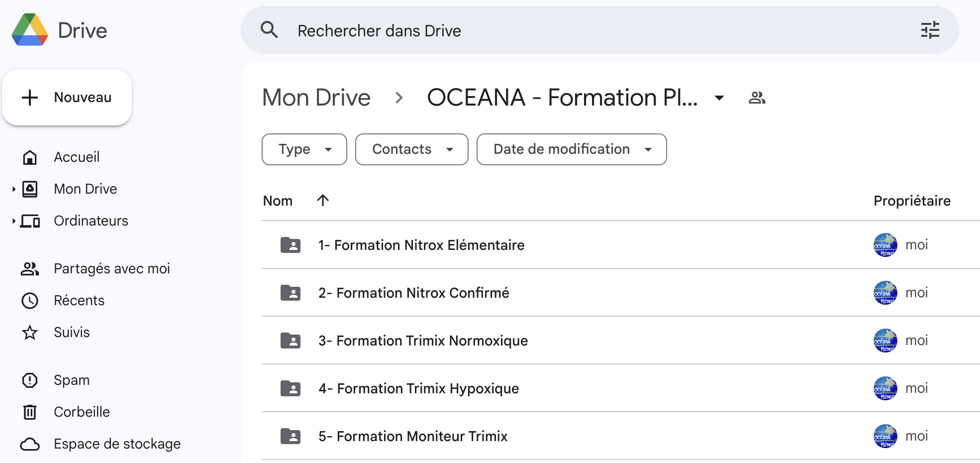Click owner avatar in Nitrox Elémentaire row

[x=885, y=245]
